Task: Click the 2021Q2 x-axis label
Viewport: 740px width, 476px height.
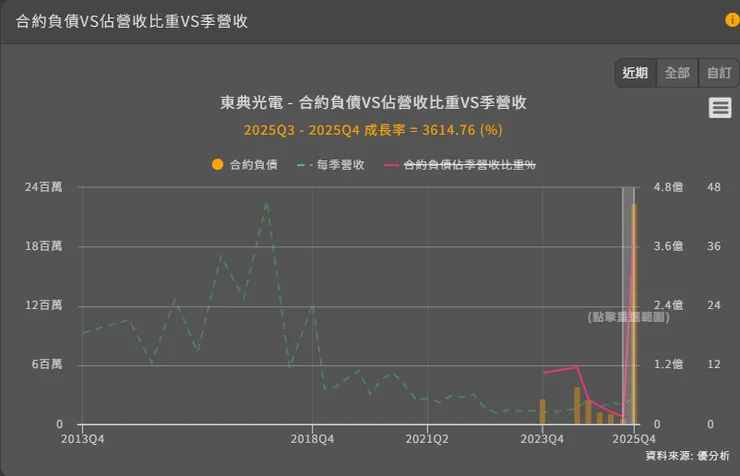Action: pyautogui.click(x=427, y=439)
